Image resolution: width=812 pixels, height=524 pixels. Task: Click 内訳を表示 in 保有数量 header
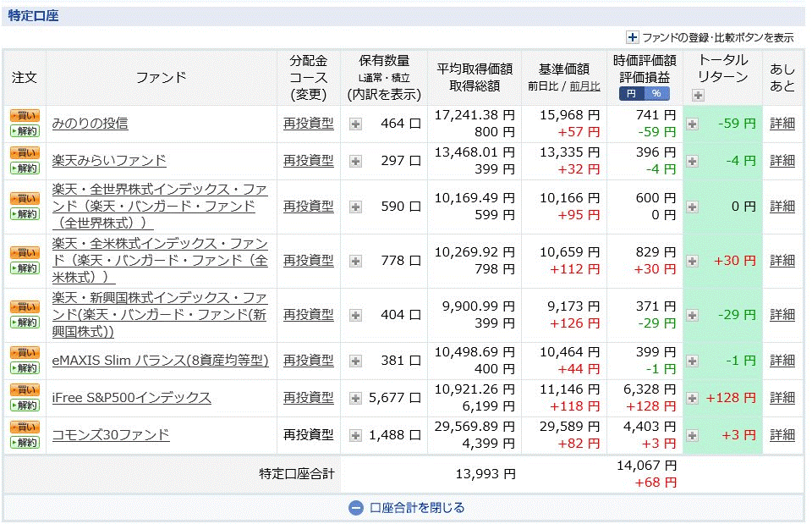[384, 94]
